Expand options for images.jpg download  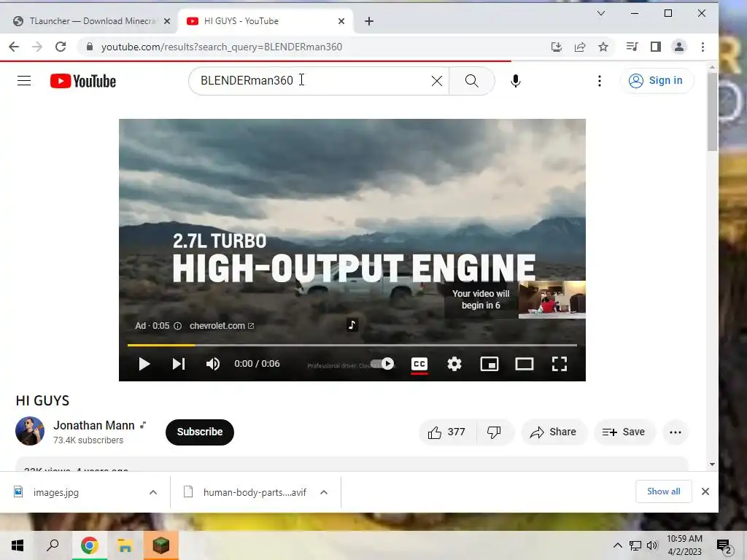point(153,492)
